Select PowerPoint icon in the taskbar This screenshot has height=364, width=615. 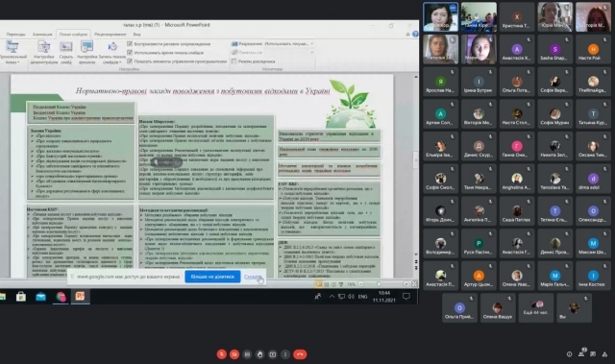[x=81, y=297]
